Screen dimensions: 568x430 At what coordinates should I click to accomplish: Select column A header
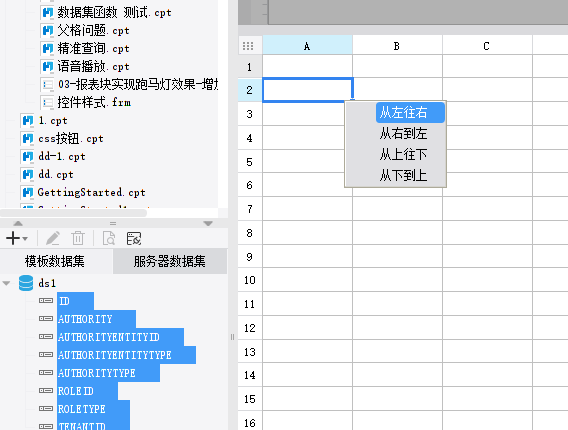point(307,46)
